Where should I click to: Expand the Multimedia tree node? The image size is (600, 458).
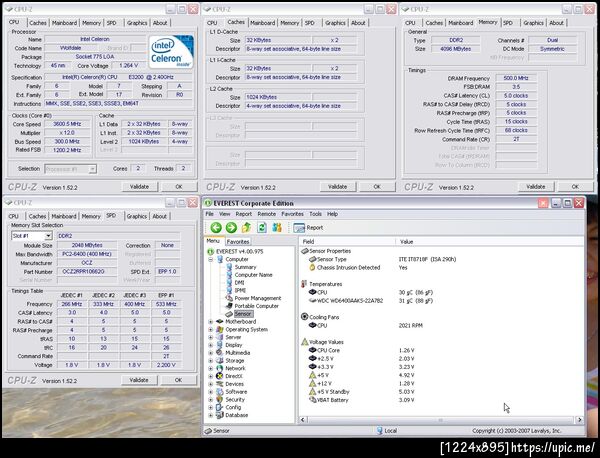(210, 353)
